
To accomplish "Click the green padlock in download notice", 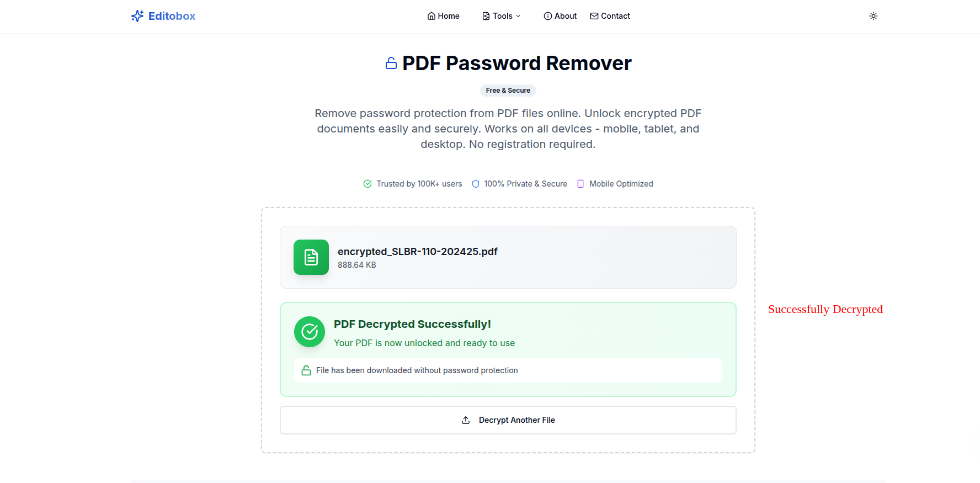I will tap(306, 370).
